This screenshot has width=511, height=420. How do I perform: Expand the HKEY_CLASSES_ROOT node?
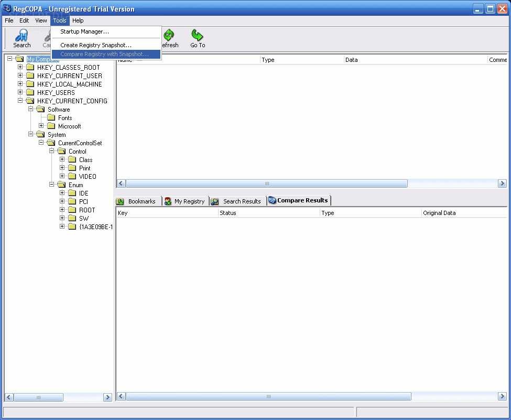[x=20, y=67]
